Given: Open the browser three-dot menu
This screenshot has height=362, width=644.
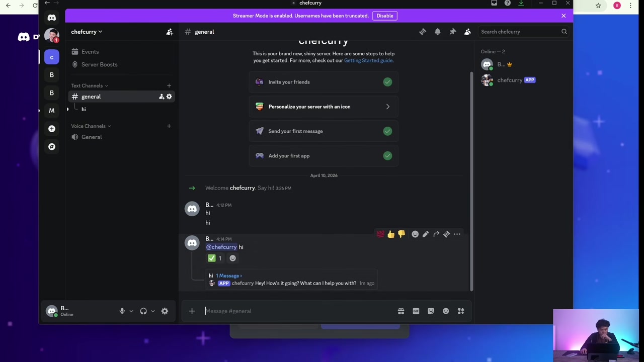Looking at the screenshot, I should [630, 6].
